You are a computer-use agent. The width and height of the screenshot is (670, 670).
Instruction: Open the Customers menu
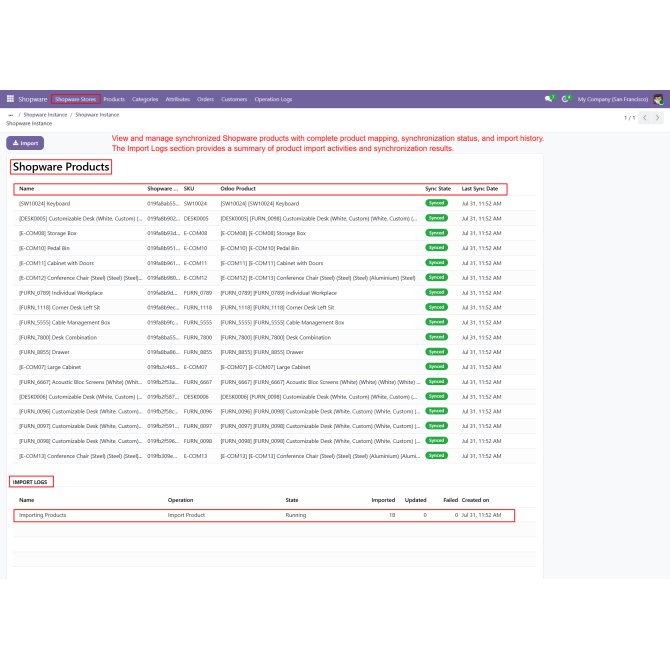[x=234, y=99]
